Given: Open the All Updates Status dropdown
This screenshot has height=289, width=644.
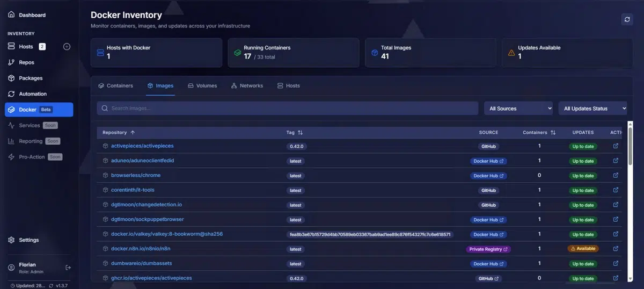Looking at the screenshot, I should point(592,109).
